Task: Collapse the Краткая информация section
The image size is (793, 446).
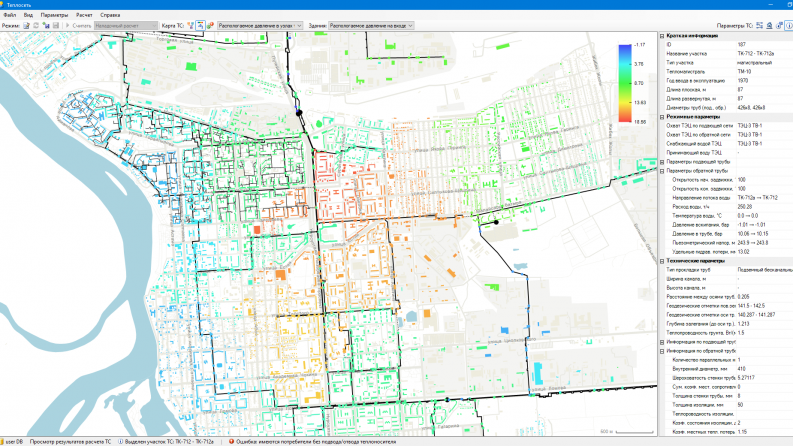Action: [x=661, y=36]
